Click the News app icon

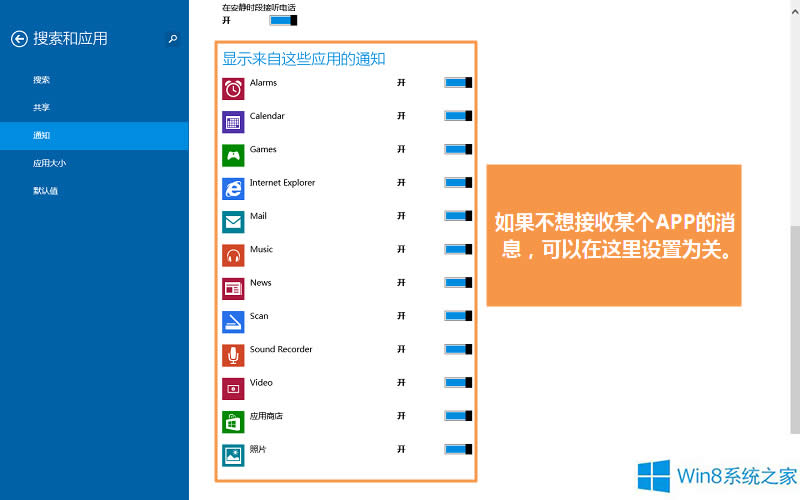point(233,289)
